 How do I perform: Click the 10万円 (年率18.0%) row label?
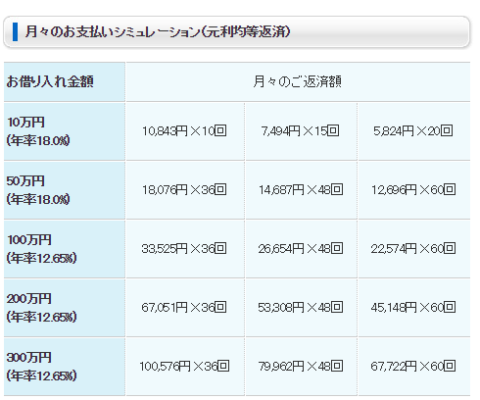click(64, 131)
